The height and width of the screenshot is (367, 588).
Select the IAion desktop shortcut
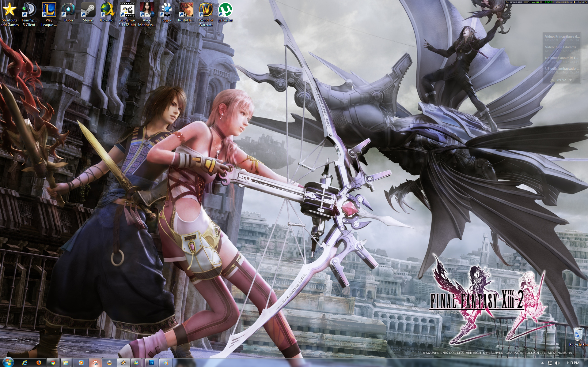[68, 12]
